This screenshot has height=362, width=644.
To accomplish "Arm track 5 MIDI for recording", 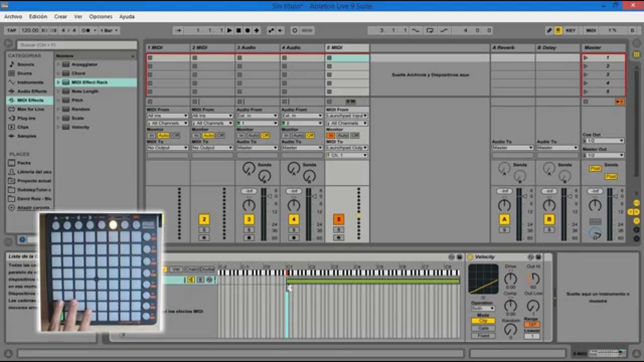I will point(338,238).
